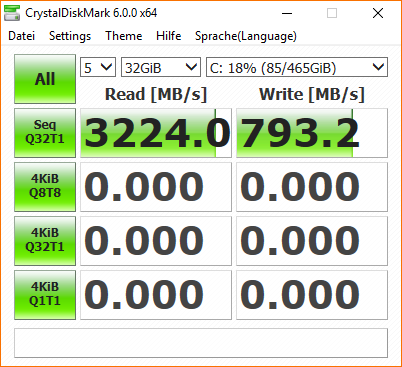The height and width of the screenshot is (367, 402).
Task: Expand the drive selector showing C: 18%
Action: tap(297, 67)
